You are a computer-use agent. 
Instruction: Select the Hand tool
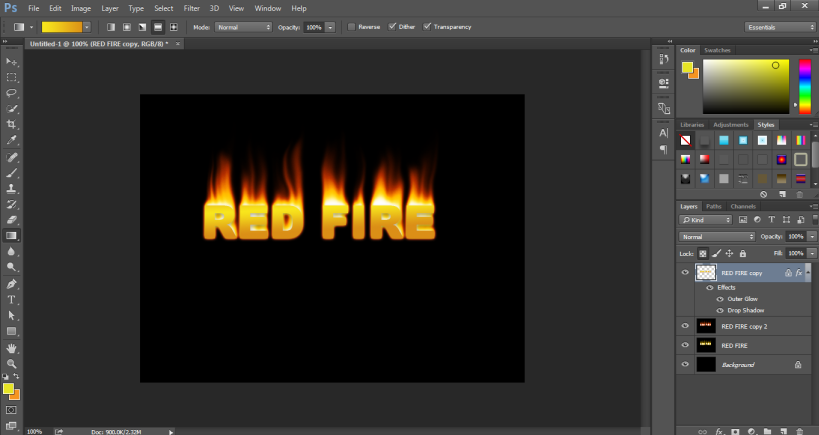point(11,348)
